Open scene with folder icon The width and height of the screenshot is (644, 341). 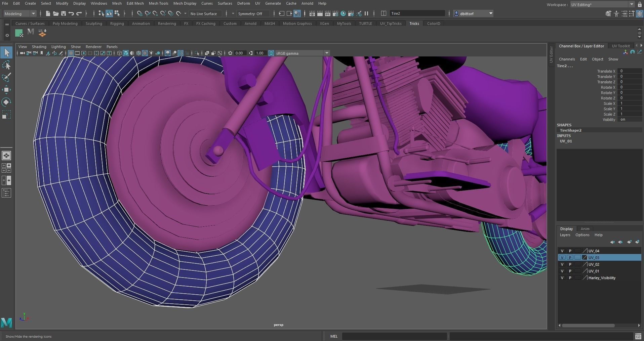click(55, 13)
